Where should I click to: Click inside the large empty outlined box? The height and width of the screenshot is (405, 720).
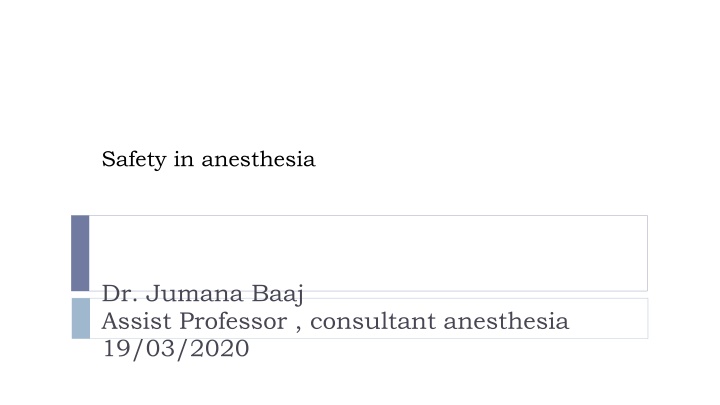pos(368,252)
